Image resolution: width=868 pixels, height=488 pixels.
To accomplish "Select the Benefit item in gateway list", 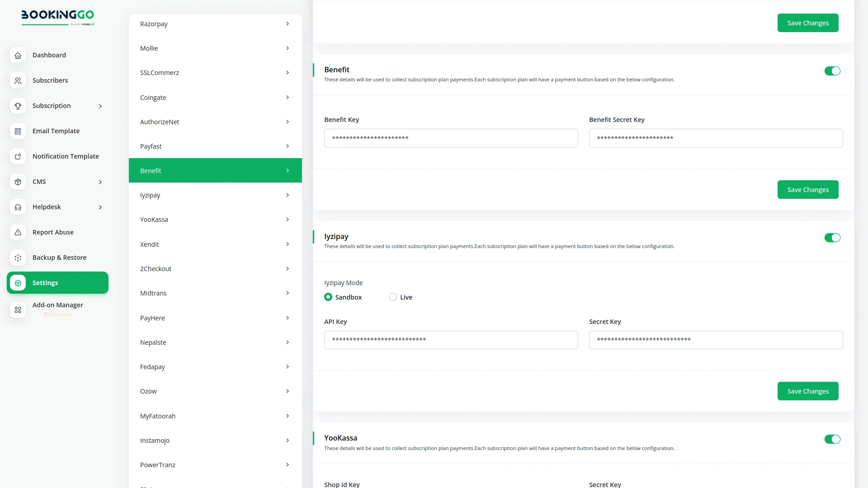I will pyautogui.click(x=215, y=170).
